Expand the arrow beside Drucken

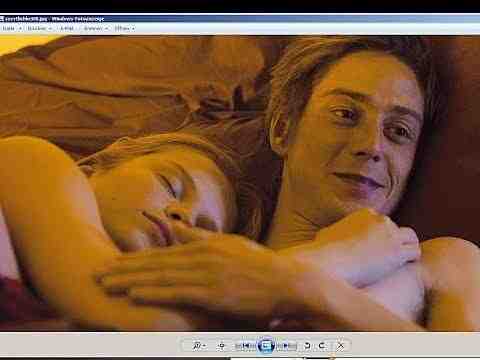[x=50, y=29]
